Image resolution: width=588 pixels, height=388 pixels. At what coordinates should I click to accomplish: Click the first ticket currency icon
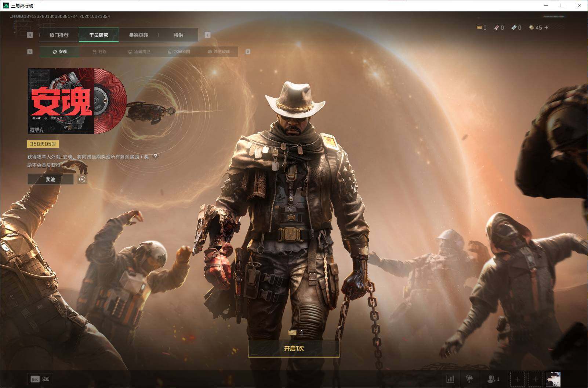[x=479, y=28]
